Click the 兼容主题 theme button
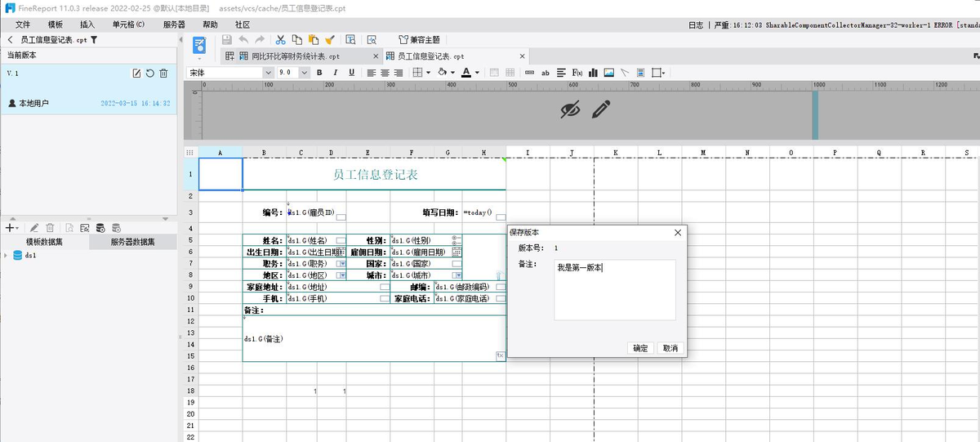 point(419,39)
